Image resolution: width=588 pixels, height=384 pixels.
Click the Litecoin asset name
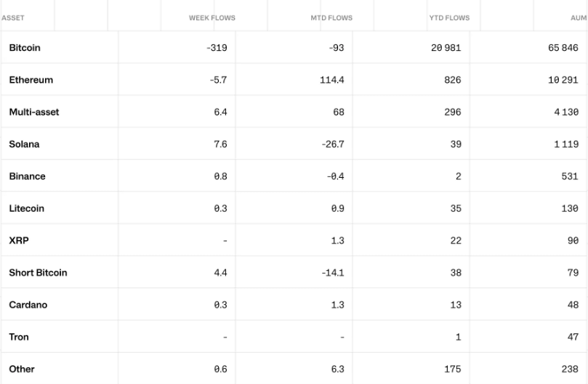(26, 208)
